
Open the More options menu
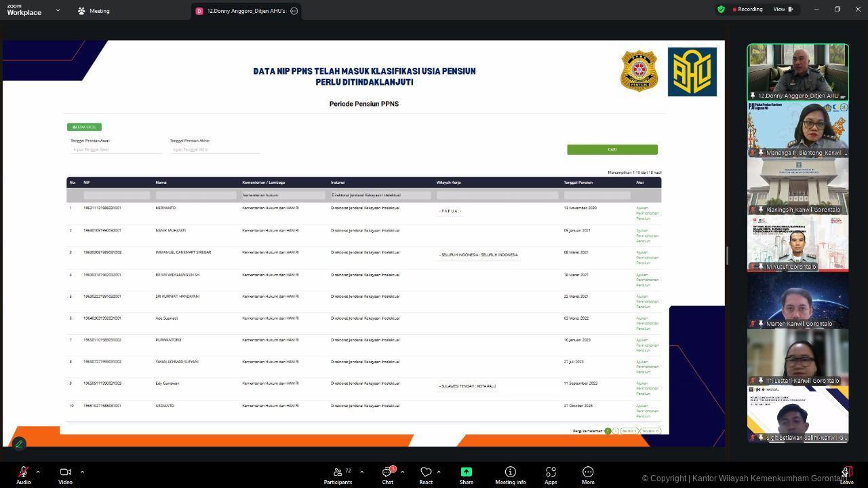[588, 472]
